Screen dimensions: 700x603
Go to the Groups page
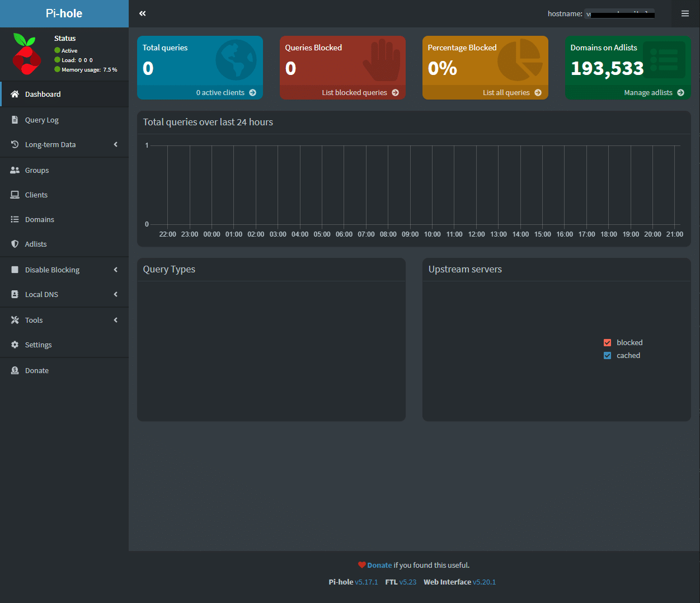point(64,170)
